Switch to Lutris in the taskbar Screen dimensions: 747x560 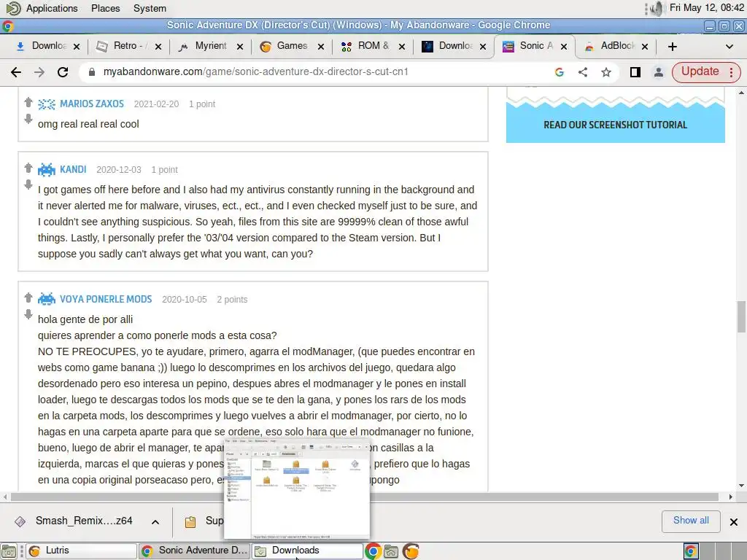[81, 551]
